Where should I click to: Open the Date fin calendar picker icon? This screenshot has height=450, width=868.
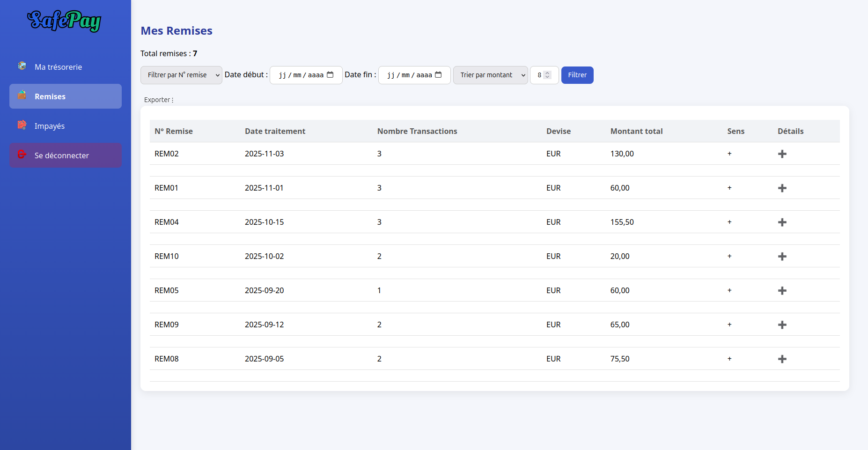[438, 75]
